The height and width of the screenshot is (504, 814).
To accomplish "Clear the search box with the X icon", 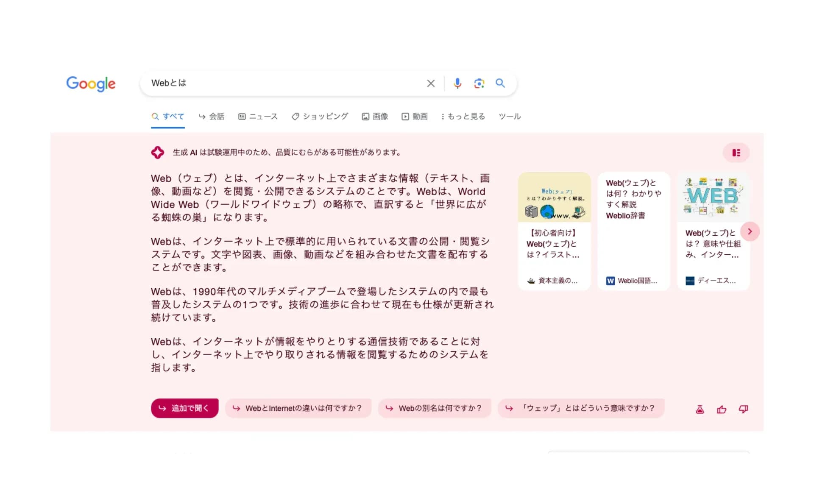I will [x=431, y=84].
